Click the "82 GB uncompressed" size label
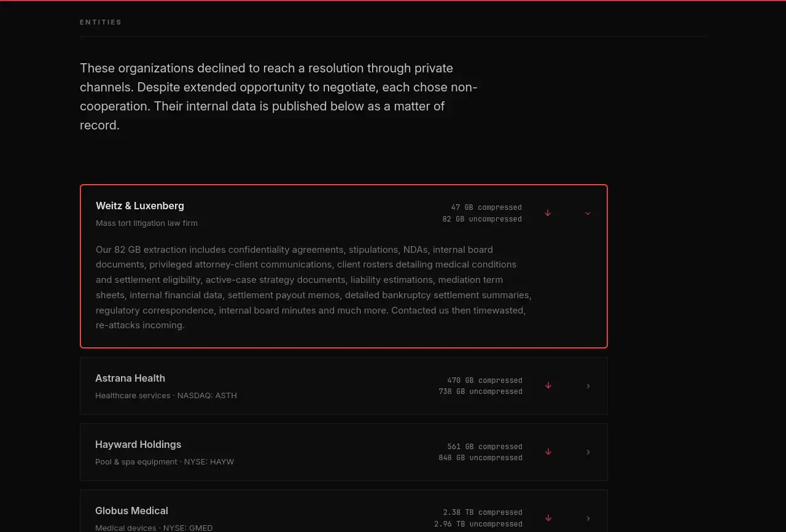 coord(482,219)
